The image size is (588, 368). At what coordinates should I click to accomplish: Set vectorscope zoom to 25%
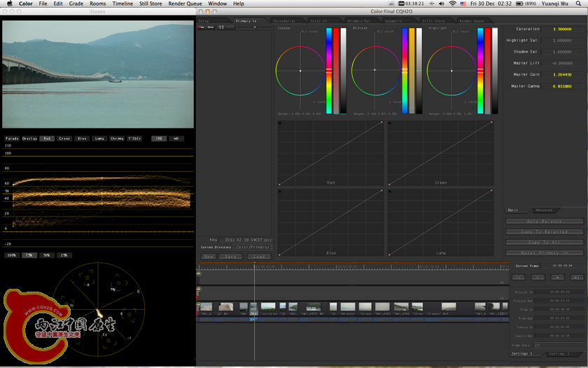[64, 255]
